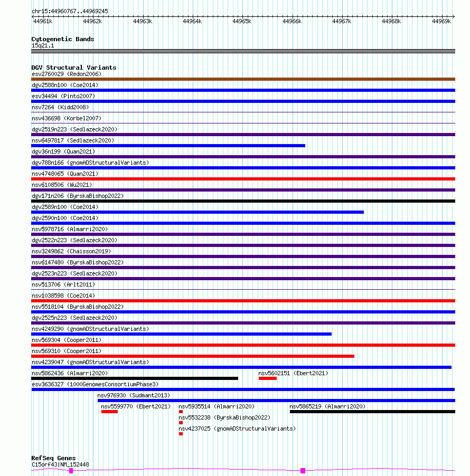The width and height of the screenshot is (470, 476).
Task: Select nsv6147480 (ByrskaBishop2022) variant label
Action: (78, 262)
